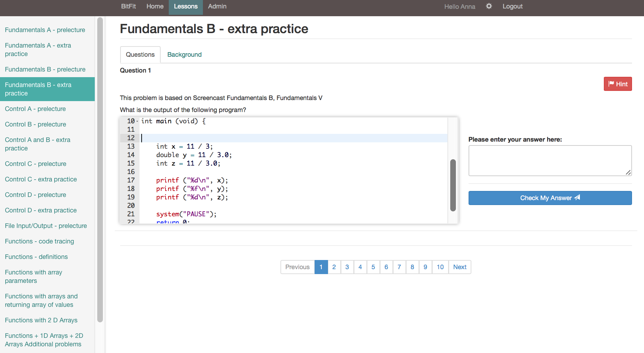Open Fundamentals A - prelecture lesson
This screenshot has width=644, height=353.
pos(45,30)
